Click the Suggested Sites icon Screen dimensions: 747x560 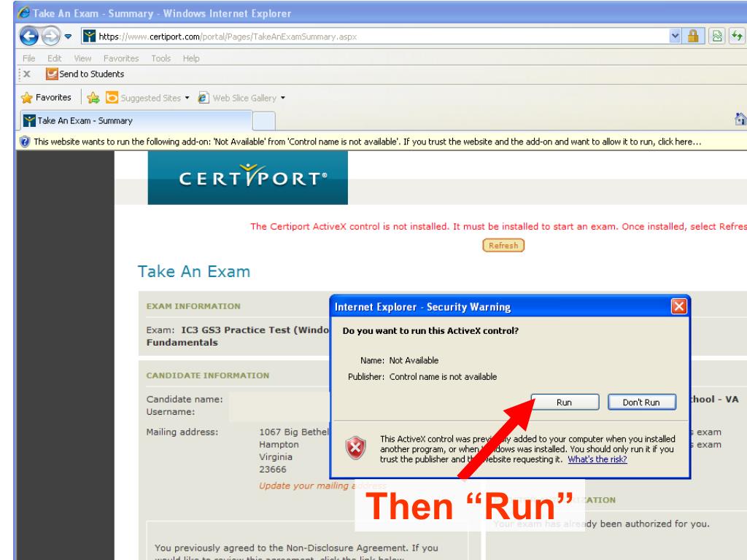pos(112,98)
